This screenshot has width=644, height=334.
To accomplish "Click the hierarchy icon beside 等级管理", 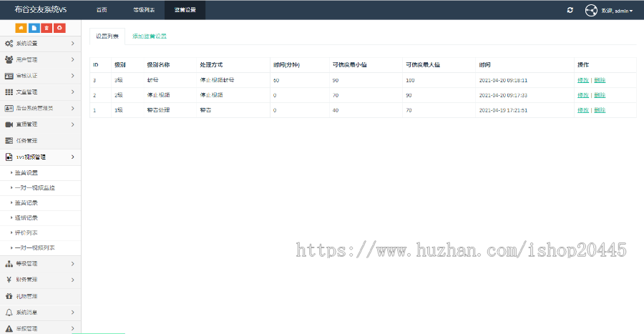I will coord(9,263).
